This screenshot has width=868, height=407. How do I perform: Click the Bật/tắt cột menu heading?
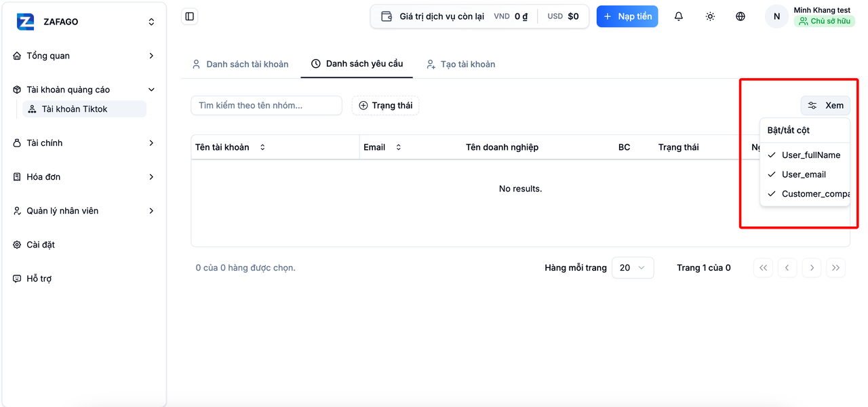pyautogui.click(x=788, y=130)
